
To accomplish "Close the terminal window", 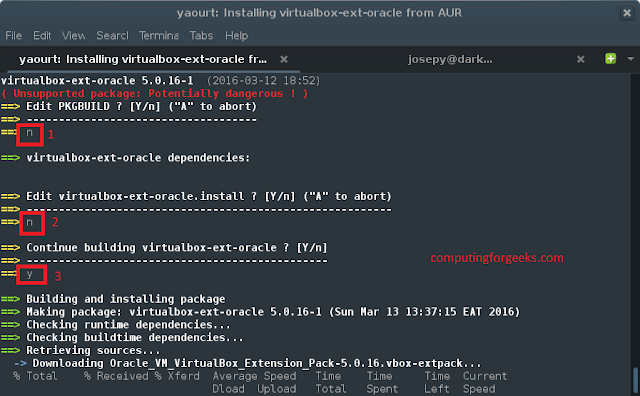I will coord(627,13).
